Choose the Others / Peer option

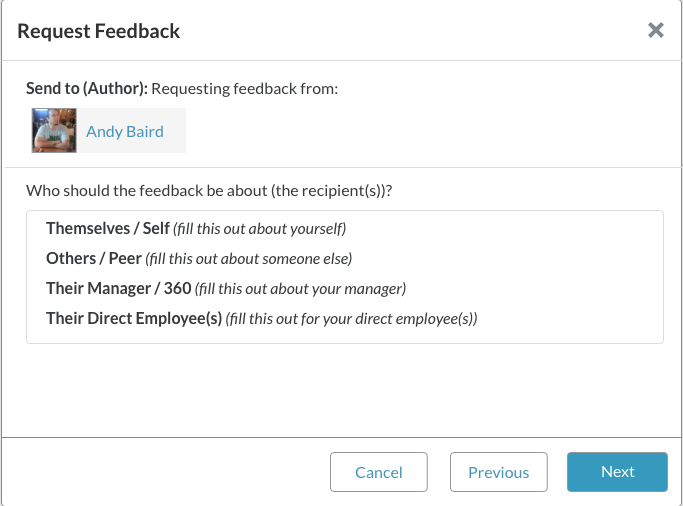(94, 258)
